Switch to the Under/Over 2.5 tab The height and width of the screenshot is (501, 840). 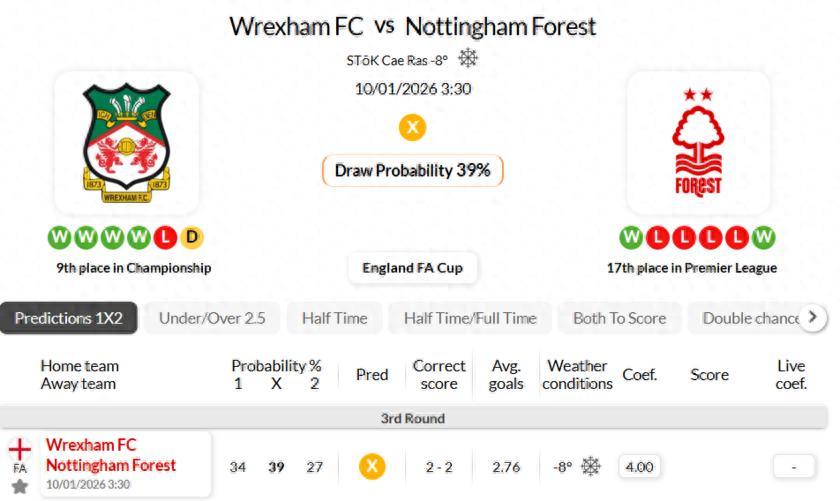(212, 318)
